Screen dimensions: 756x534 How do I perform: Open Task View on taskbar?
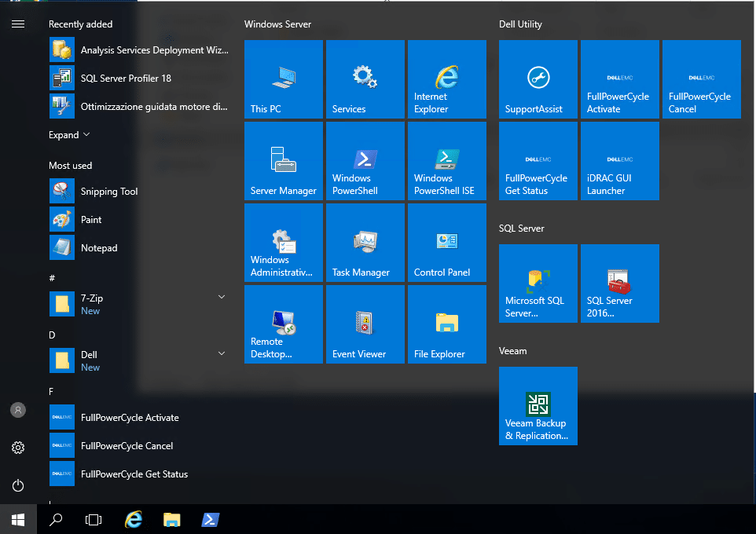click(94, 520)
